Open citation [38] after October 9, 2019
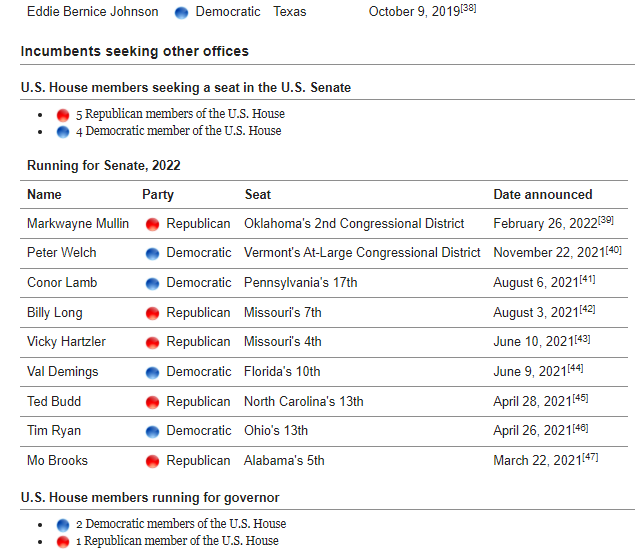635x557 pixels. coord(468,8)
